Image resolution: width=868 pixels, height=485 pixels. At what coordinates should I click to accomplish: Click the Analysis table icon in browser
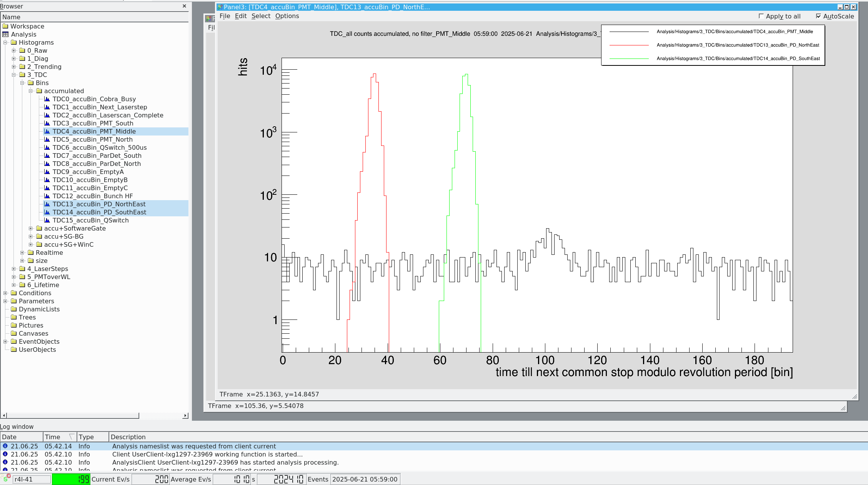point(5,34)
